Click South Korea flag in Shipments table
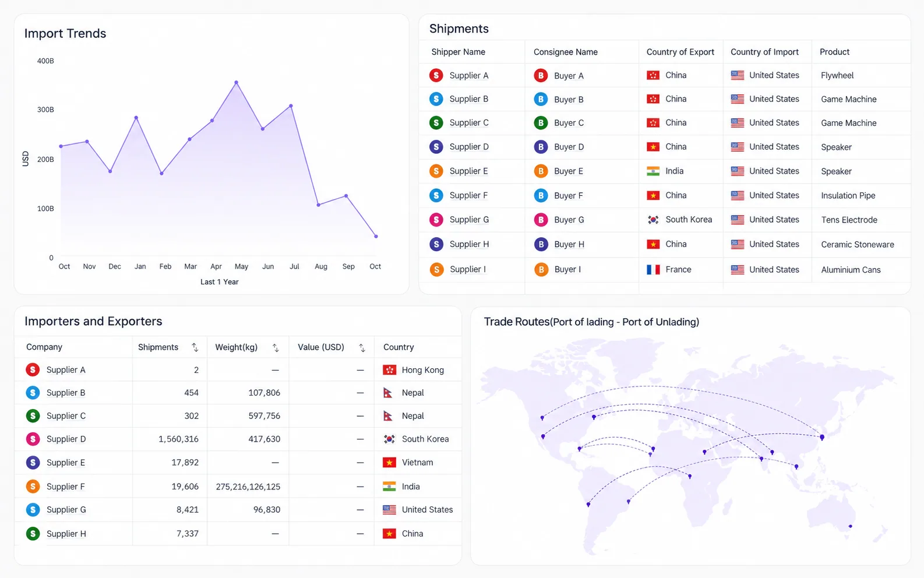Screen dimensions: 924x578 (x=653, y=220)
